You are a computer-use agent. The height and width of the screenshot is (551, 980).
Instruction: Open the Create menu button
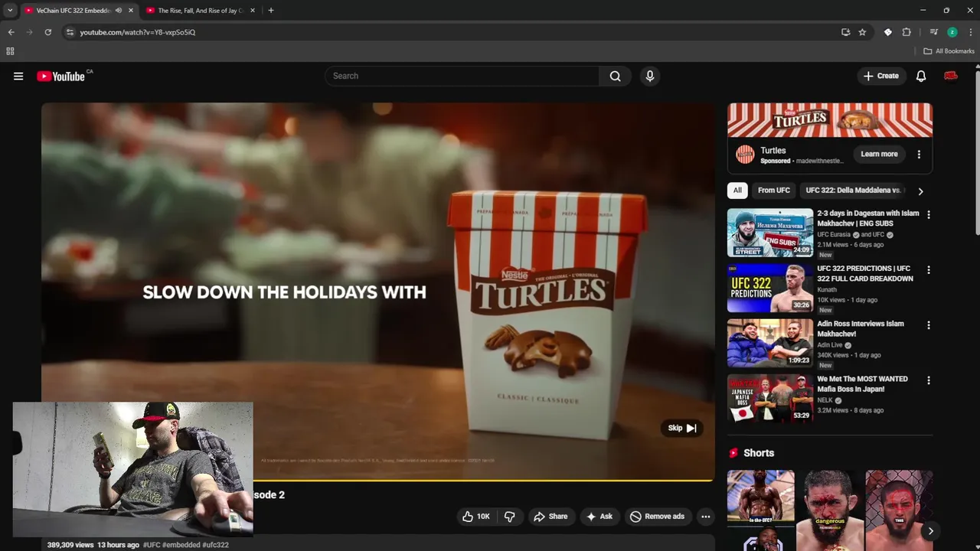point(880,76)
